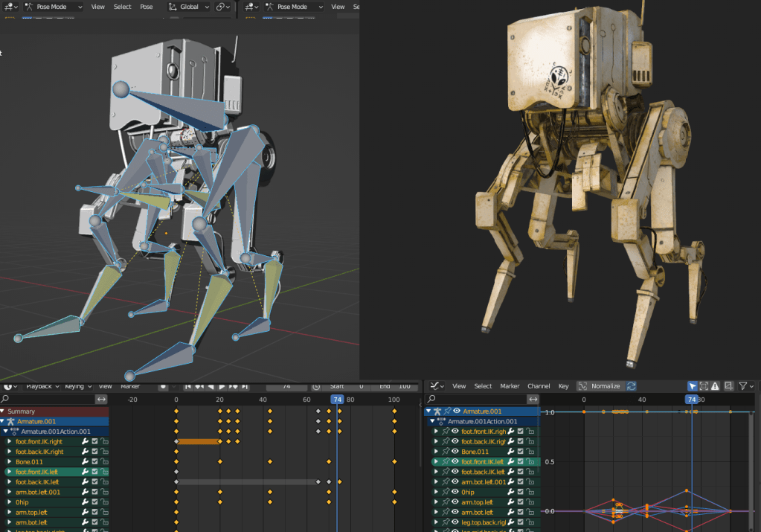Toggle lock icon for 0hip timeline channel

click(x=104, y=502)
